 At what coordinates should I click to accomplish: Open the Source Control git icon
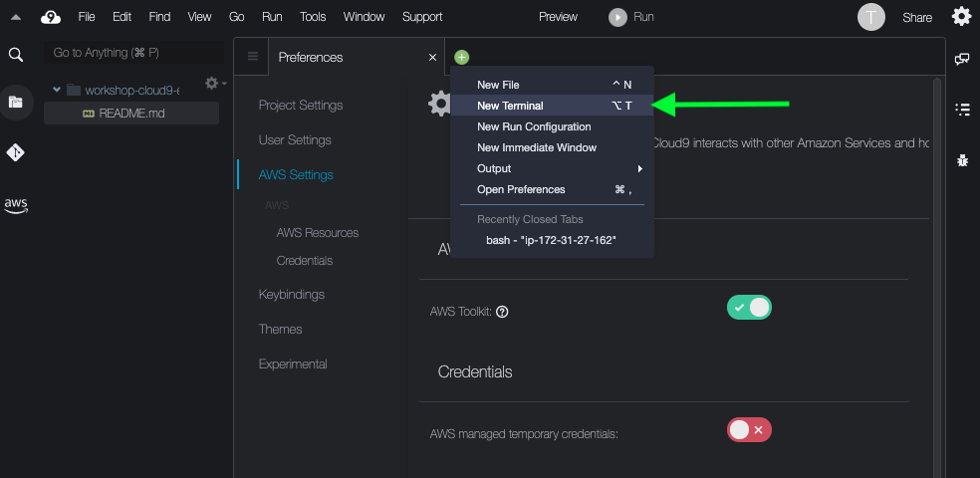click(16, 152)
